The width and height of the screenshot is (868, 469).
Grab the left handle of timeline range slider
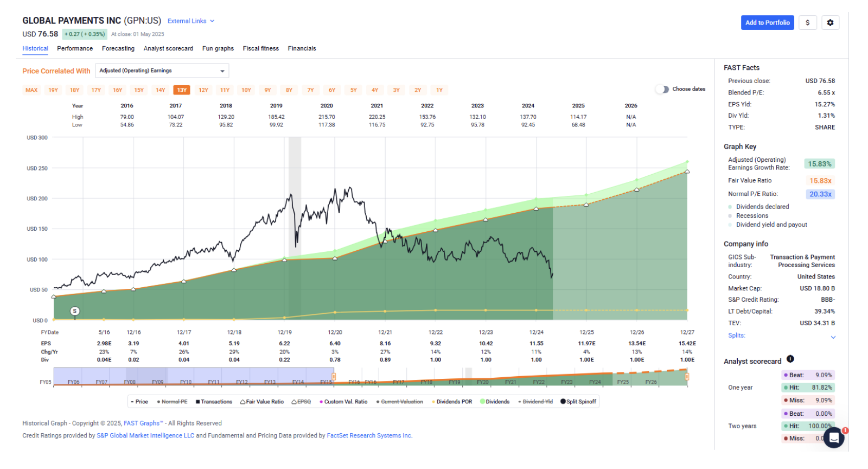334,376
